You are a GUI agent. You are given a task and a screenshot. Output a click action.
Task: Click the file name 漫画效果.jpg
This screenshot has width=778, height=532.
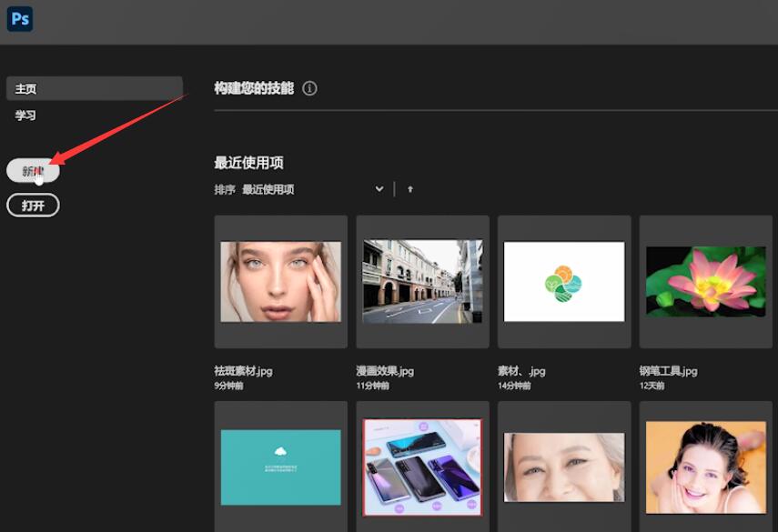click(385, 371)
